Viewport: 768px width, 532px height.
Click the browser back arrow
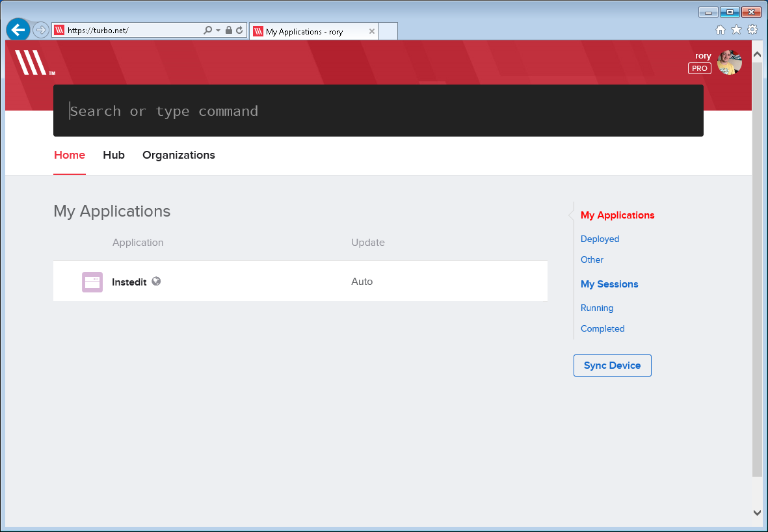pyautogui.click(x=18, y=30)
